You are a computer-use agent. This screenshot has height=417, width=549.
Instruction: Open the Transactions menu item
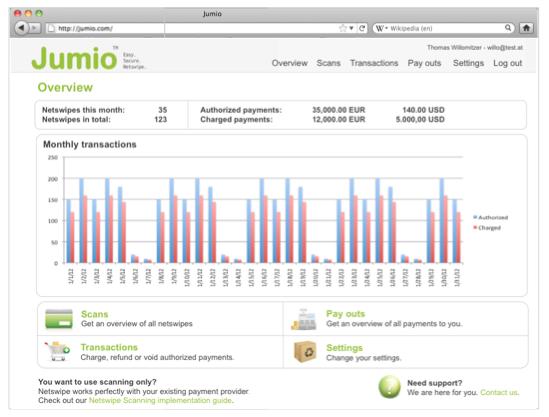[x=374, y=63]
